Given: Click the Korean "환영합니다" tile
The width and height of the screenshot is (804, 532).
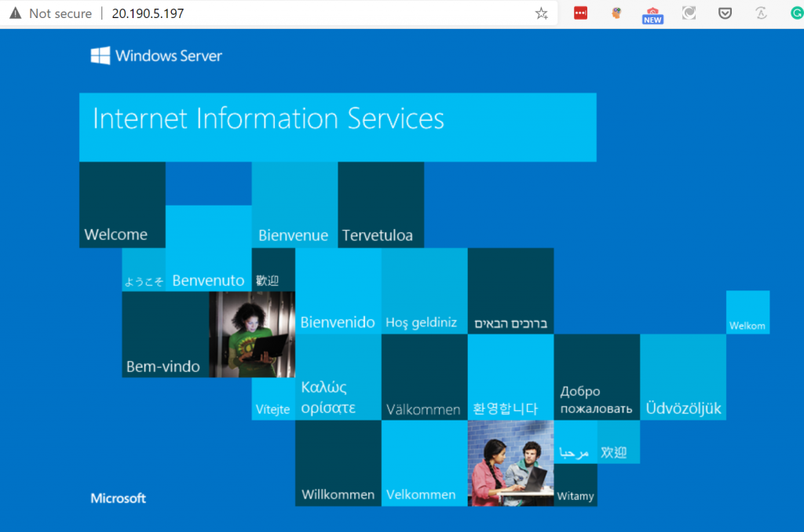Looking at the screenshot, I should pyautogui.click(x=510, y=377).
